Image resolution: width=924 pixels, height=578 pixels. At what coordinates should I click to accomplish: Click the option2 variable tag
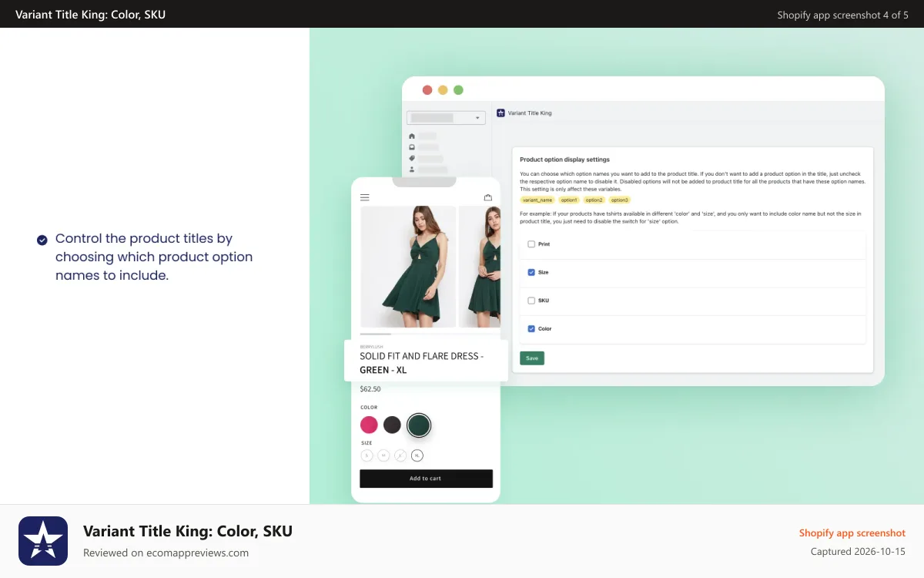click(x=594, y=200)
